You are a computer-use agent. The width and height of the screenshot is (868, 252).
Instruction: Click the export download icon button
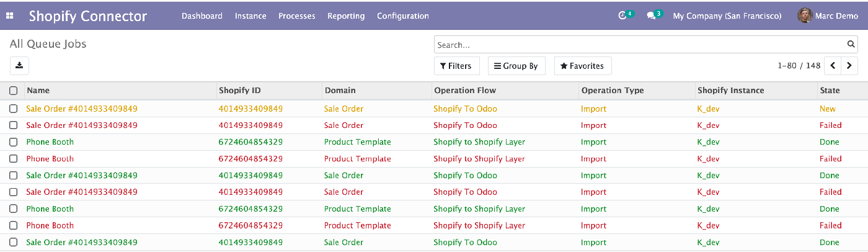(19, 65)
